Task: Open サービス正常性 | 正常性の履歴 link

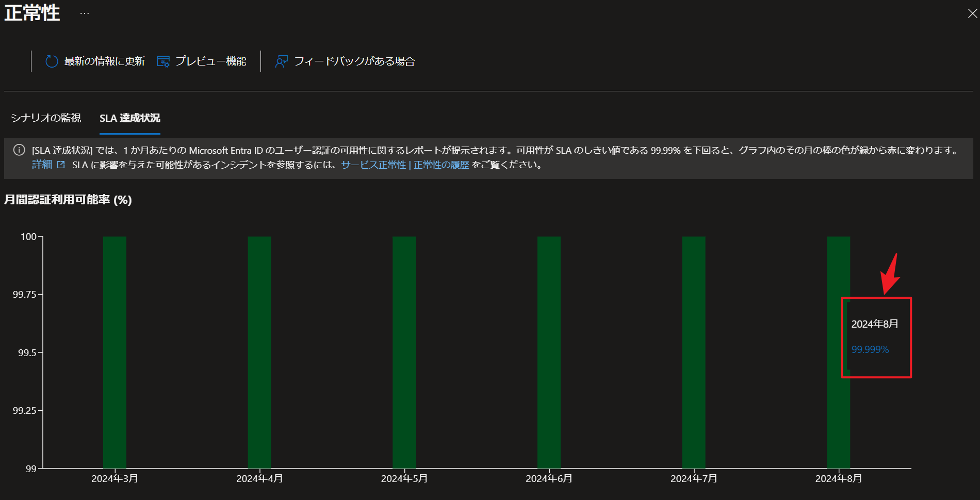Action: click(x=405, y=165)
